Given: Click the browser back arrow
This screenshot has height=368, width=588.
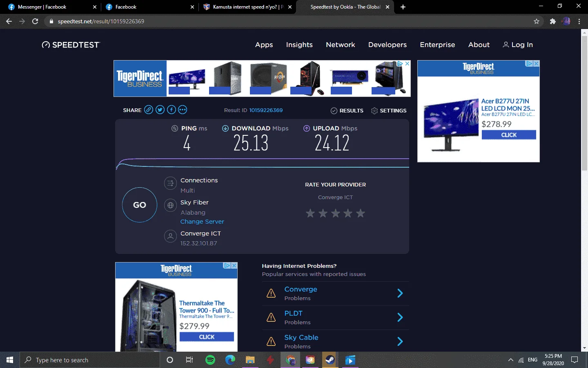Looking at the screenshot, I should click(x=9, y=21).
